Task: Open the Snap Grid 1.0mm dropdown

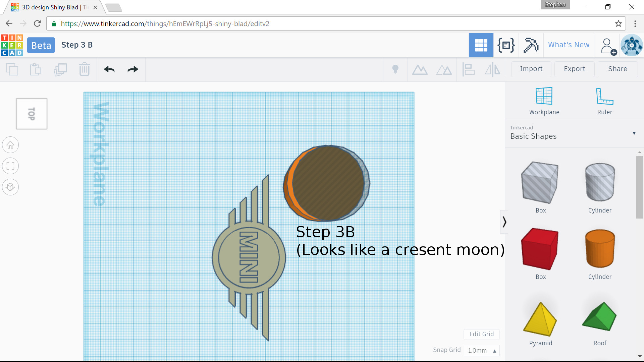Action: click(482, 350)
